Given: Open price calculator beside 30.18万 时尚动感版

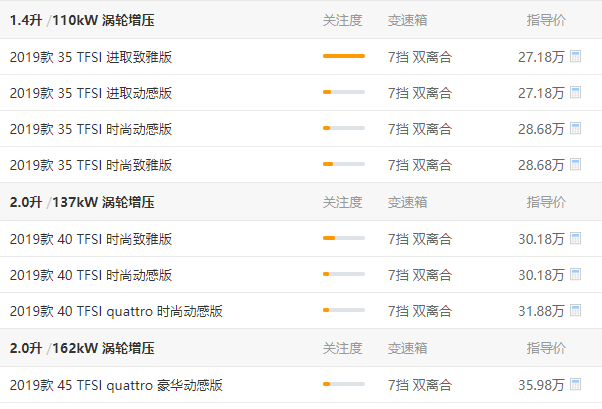Looking at the screenshot, I should [x=575, y=275].
